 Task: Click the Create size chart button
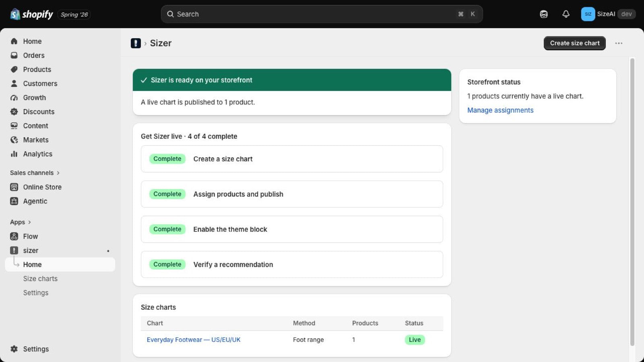click(575, 43)
